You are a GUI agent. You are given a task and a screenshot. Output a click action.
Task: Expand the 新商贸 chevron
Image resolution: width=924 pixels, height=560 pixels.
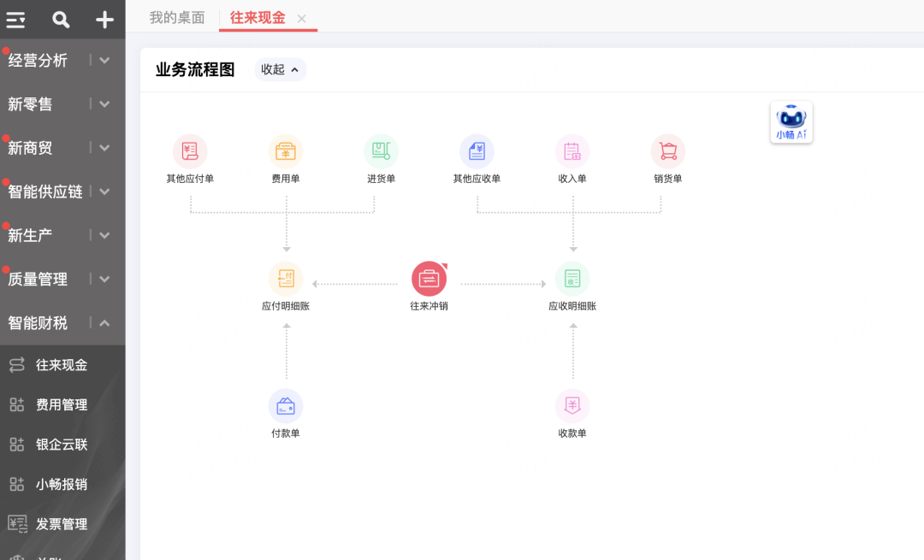pyautogui.click(x=104, y=148)
